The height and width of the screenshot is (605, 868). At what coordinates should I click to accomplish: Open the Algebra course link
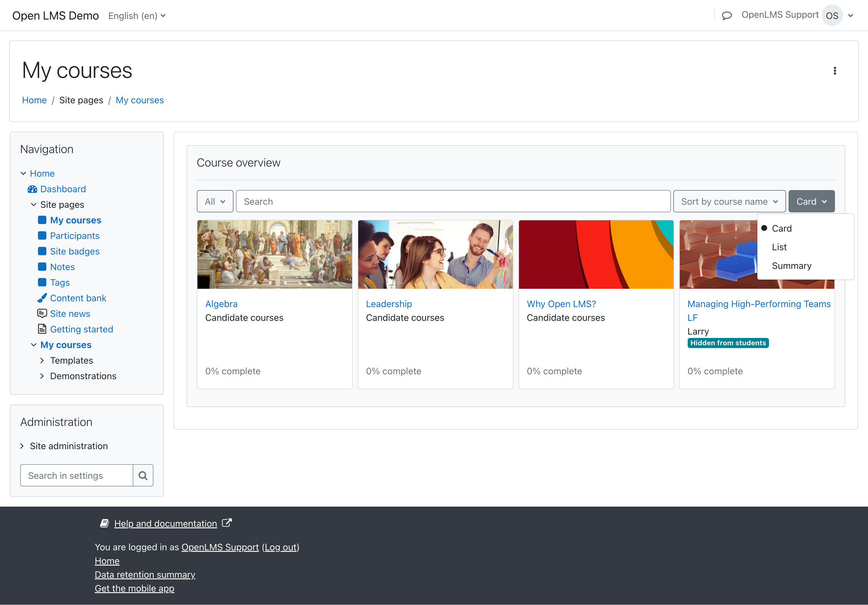[x=221, y=303]
